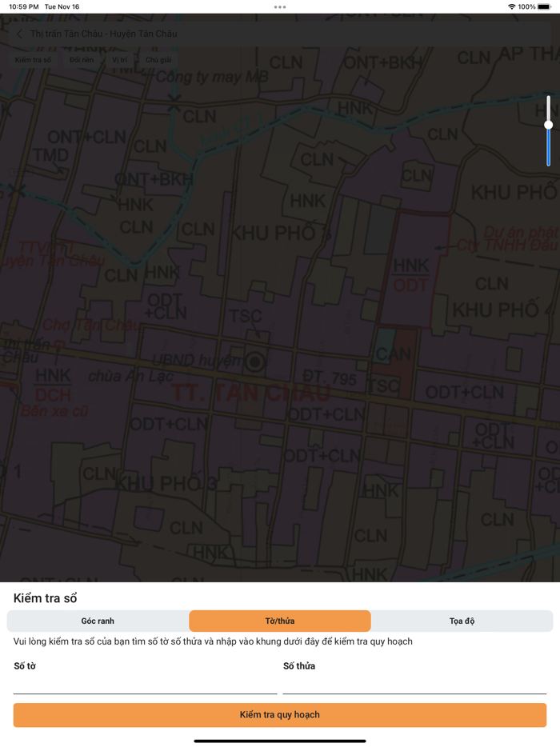The height and width of the screenshot is (747, 560).
Task: Tap the blue lower part of the vertical slider
Action: pos(549,148)
